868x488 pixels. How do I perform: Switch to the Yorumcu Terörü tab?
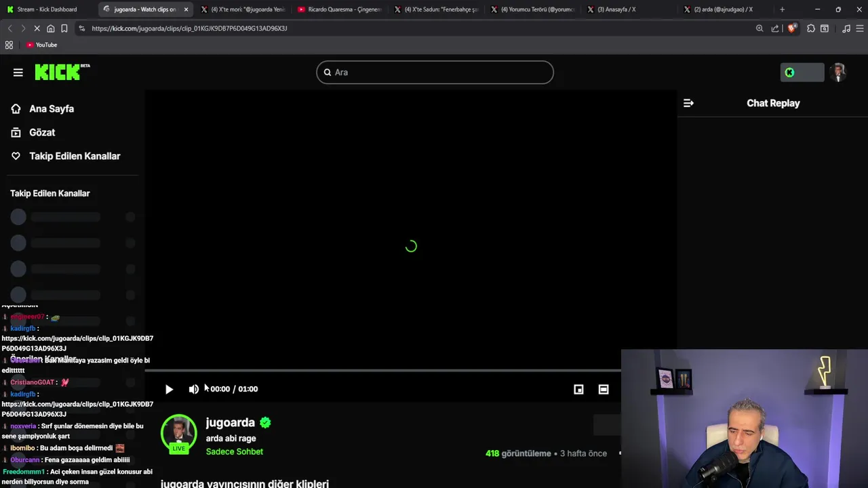[x=533, y=9]
